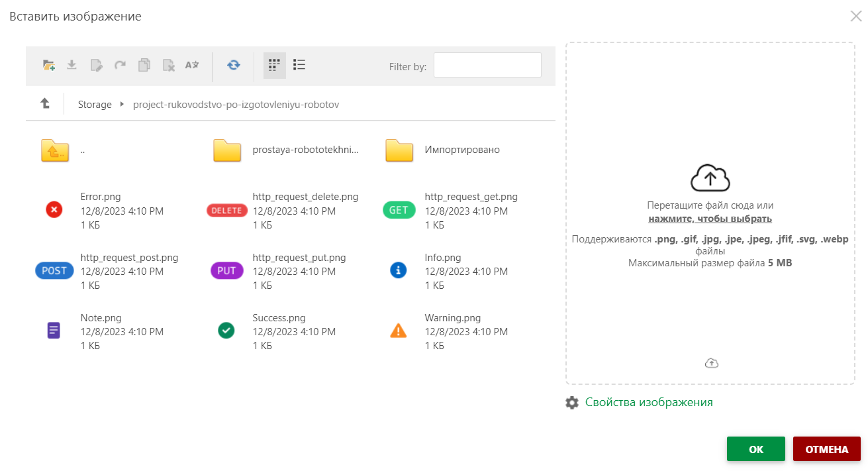Click the refresh file list icon

(x=233, y=65)
